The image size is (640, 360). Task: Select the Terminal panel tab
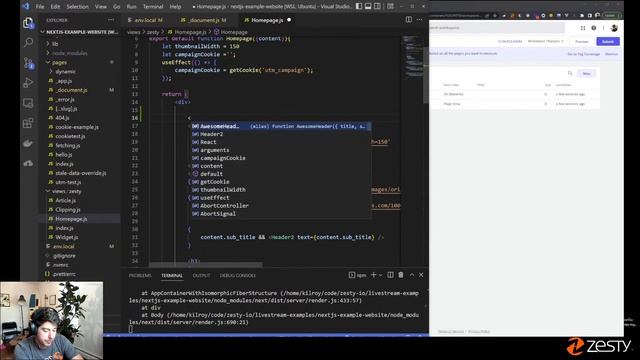click(172, 276)
